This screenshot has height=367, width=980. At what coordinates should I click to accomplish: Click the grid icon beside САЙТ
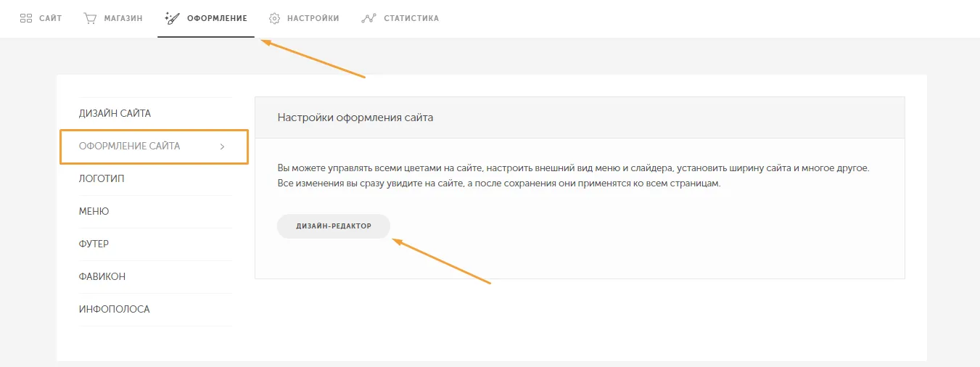pyautogui.click(x=26, y=18)
